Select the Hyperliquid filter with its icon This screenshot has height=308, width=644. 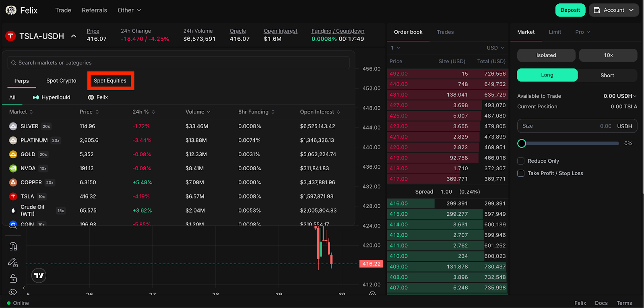[x=52, y=97]
